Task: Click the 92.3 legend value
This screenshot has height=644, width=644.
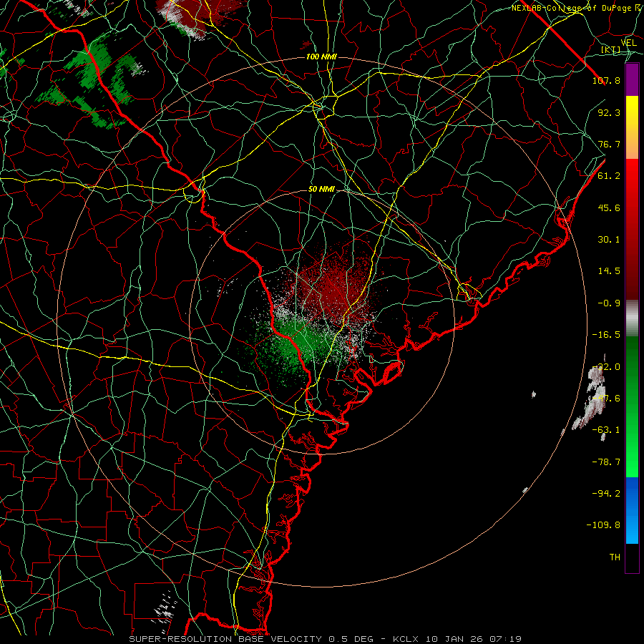Action: pyautogui.click(x=609, y=112)
